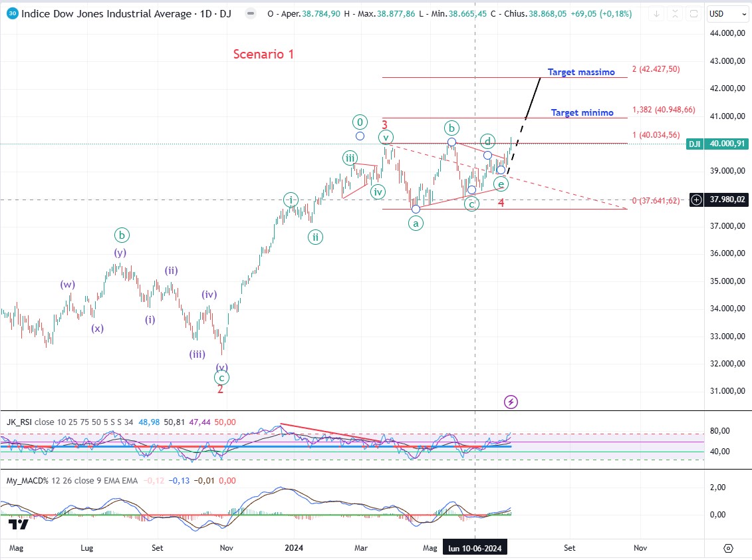Click the 2024 label on the time axis

pyautogui.click(x=294, y=548)
